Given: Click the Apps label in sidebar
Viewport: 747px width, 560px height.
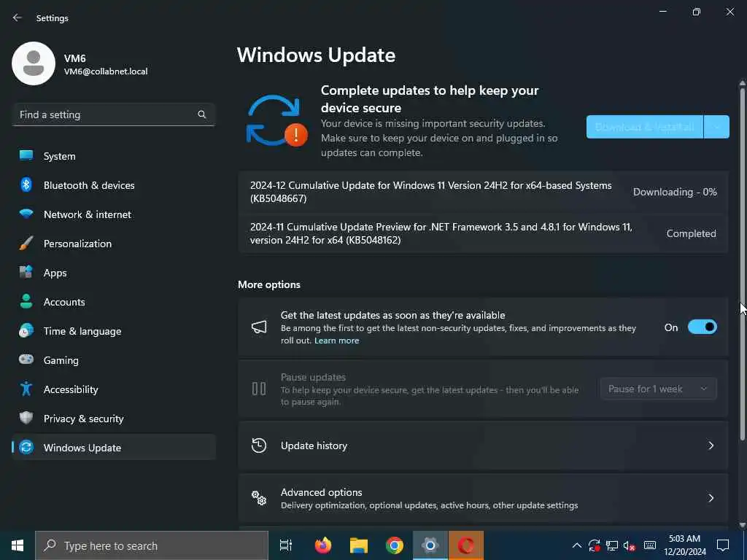Looking at the screenshot, I should click(55, 273).
